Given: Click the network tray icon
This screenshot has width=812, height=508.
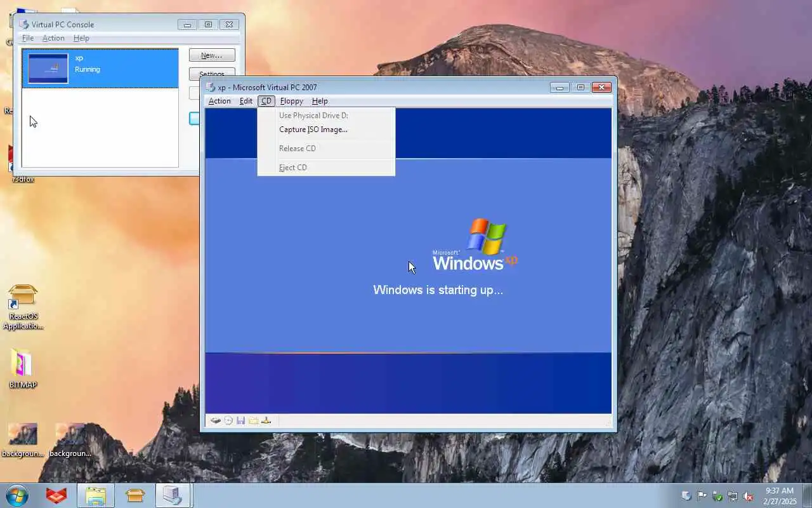Looking at the screenshot, I should (x=733, y=496).
